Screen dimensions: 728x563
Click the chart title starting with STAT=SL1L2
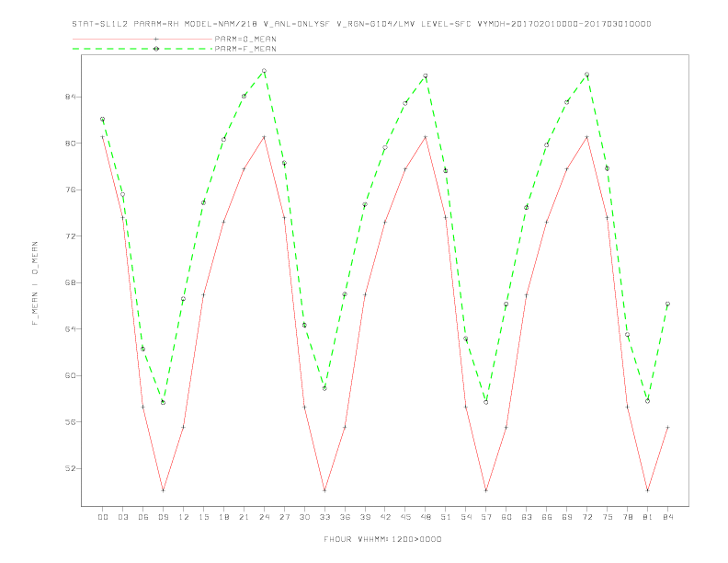361,24
